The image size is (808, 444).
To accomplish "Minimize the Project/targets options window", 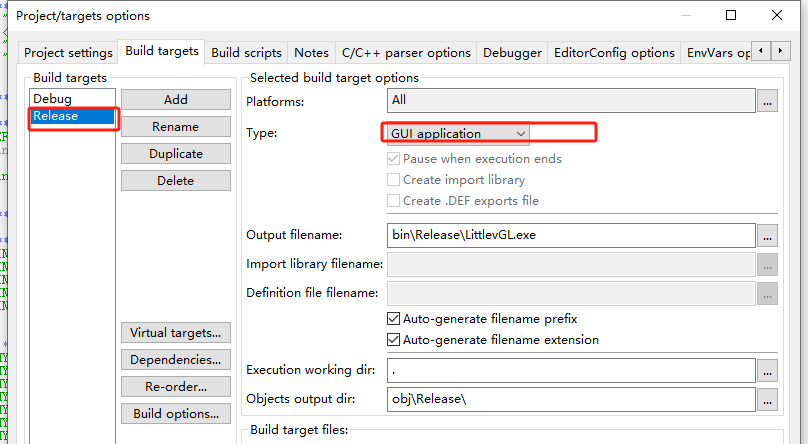I will coord(685,15).
